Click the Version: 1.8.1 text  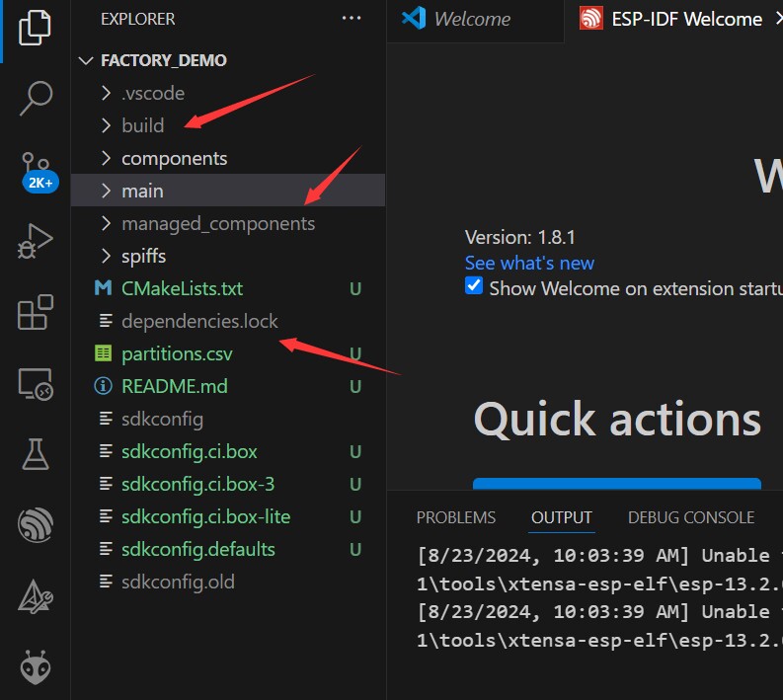point(519,237)
